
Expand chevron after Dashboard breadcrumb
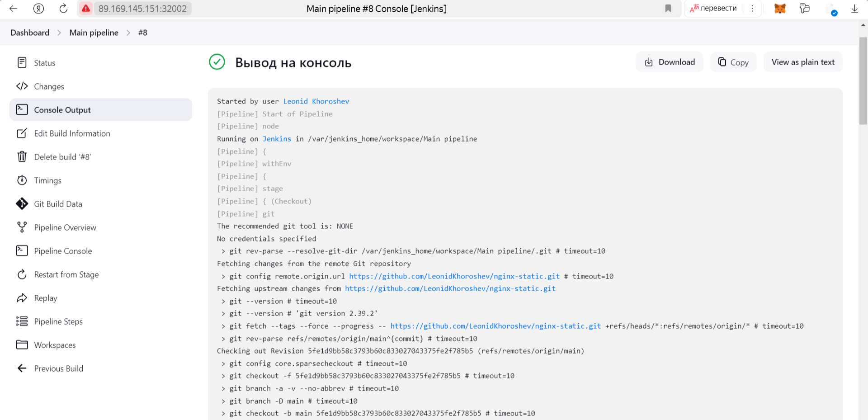(x=59, y=33)
